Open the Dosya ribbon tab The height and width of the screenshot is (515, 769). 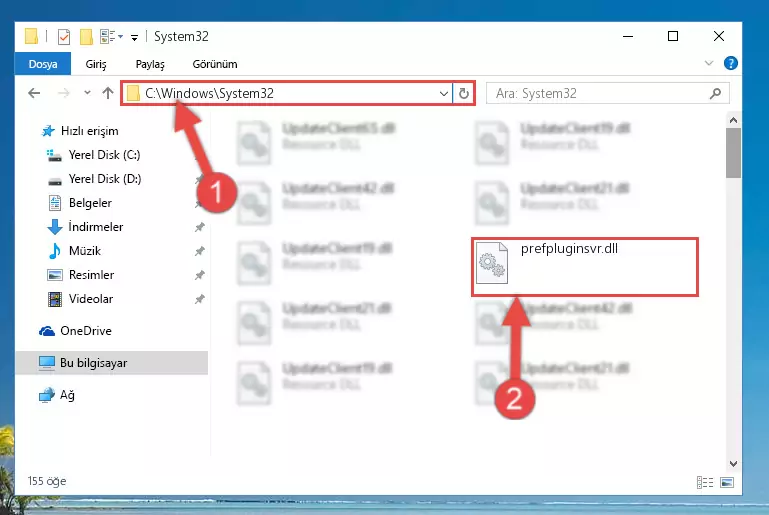point(43,64)
